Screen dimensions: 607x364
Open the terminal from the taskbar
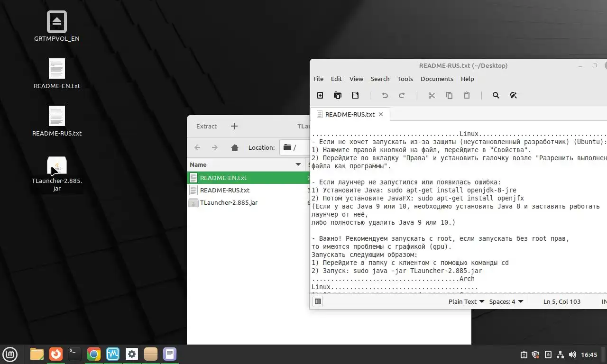click(75, 354)
